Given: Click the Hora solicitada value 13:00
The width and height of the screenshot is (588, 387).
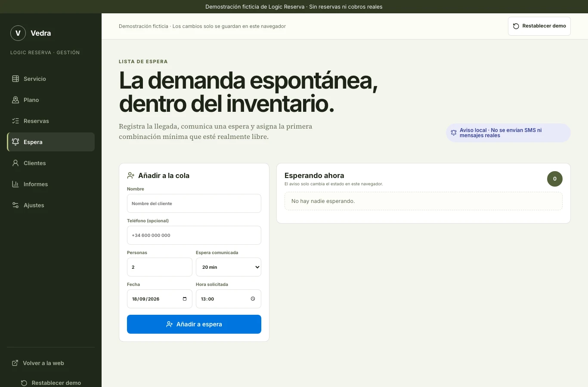Looking at the screenshot, I should (207, 299).
